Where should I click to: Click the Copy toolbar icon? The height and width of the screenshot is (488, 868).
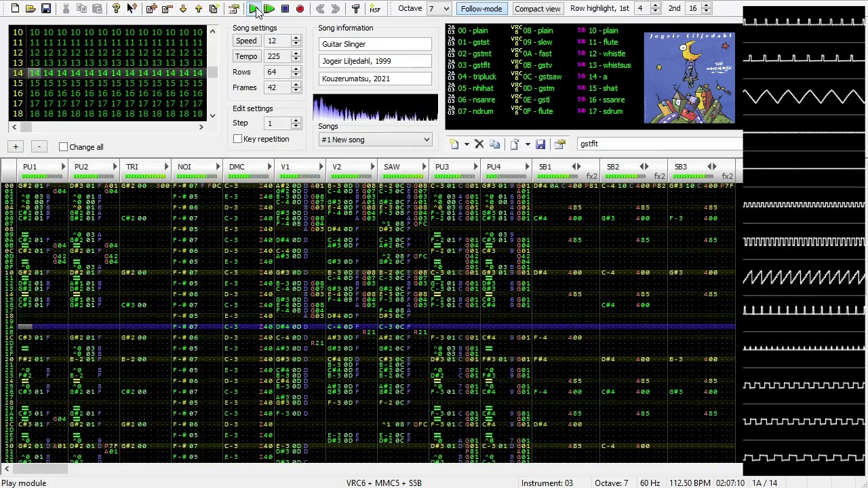click(81, 9)
